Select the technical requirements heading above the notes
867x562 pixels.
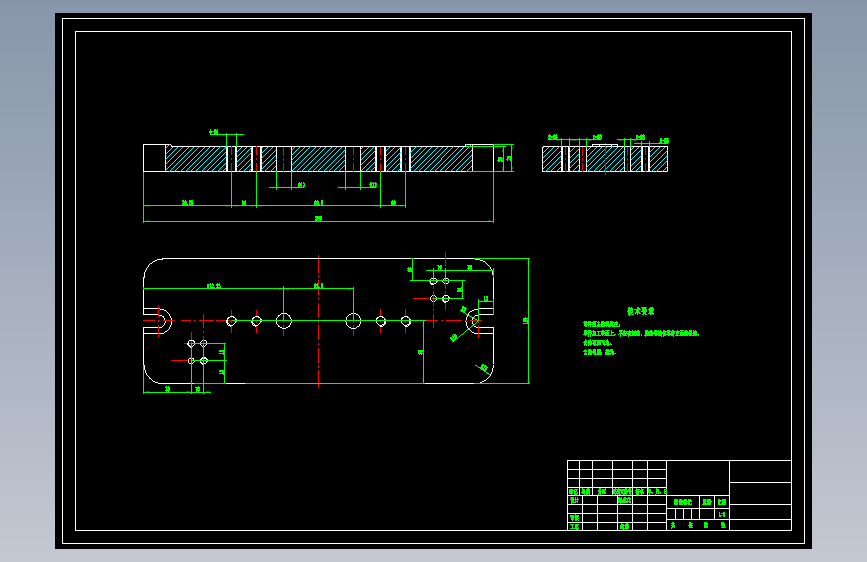(x=640, y=311)
